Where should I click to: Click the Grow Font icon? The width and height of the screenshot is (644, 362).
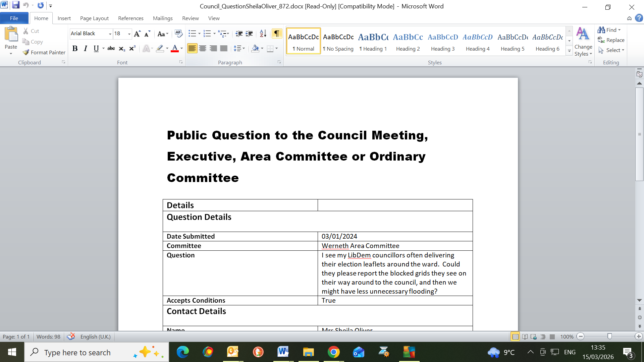coord(137,34)
